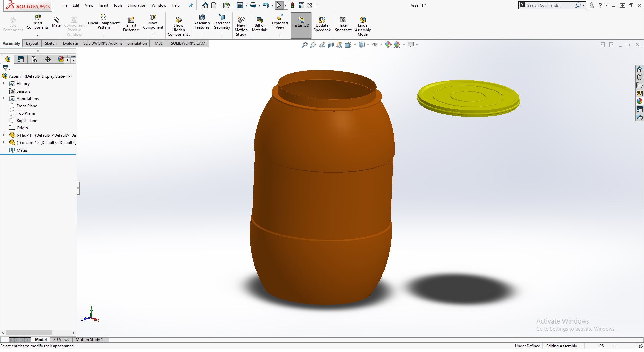The height and width of the screenshot is (352, 644).
Task: Click the IPS unit system button
Action: click(601, 346)
